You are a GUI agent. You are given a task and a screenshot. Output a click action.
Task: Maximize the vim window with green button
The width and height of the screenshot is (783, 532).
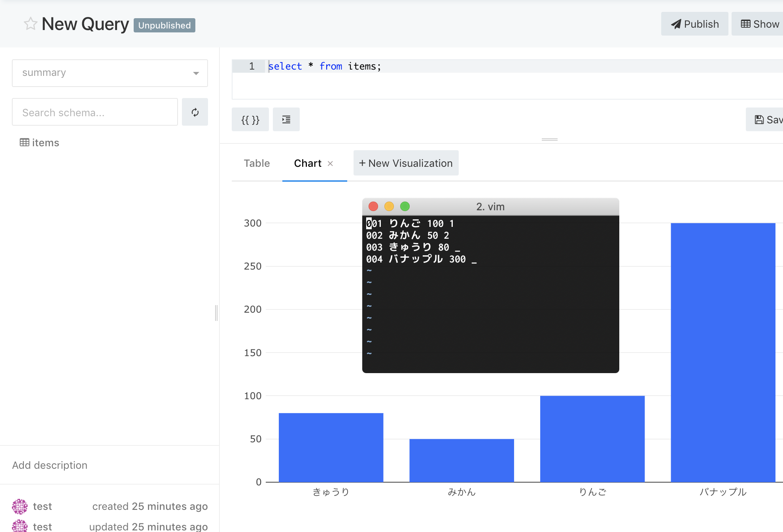coord(405,206)
